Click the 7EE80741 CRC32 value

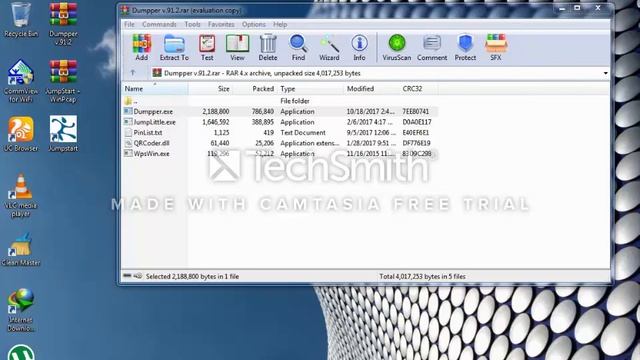coord(416,111)
